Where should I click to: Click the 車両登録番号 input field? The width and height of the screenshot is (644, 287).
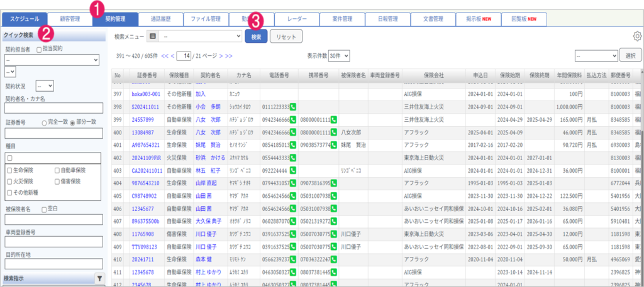tap(53, 242)
